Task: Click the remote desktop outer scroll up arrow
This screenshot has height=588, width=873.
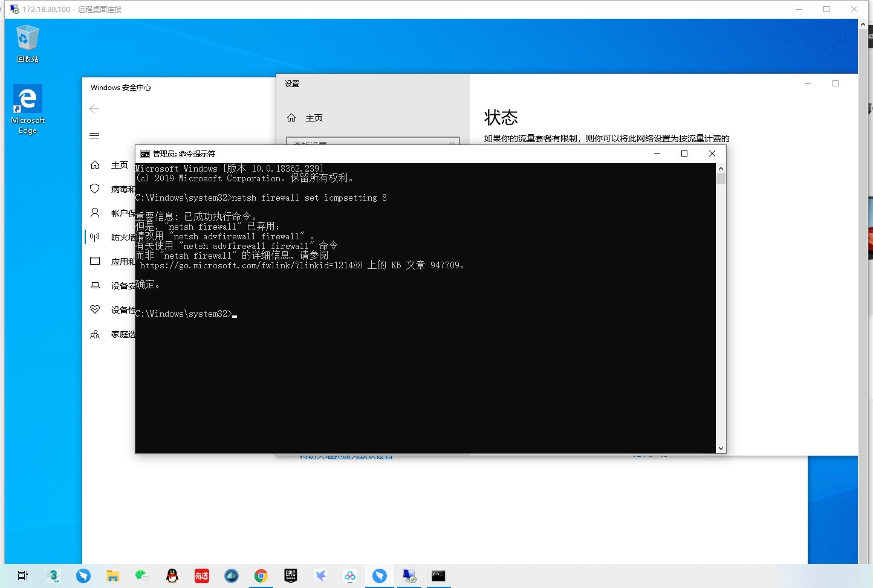Action: (863, 24)
